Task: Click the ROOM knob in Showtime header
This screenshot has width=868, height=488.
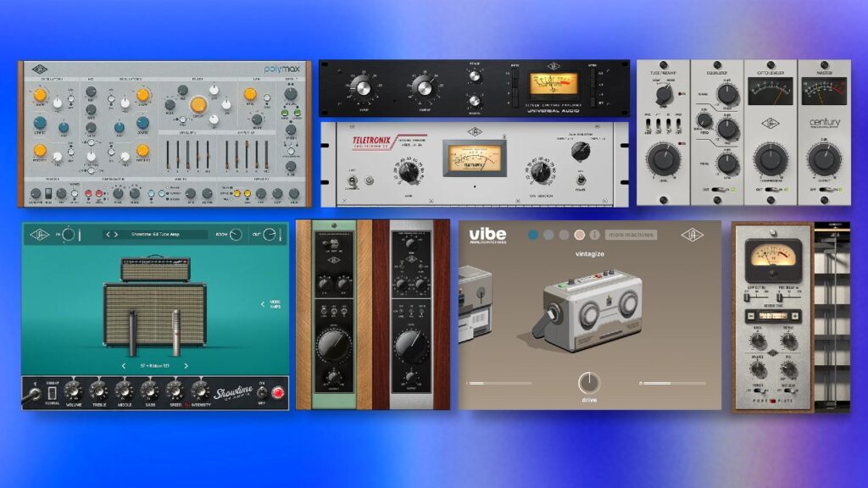Action: coord(236,235)
